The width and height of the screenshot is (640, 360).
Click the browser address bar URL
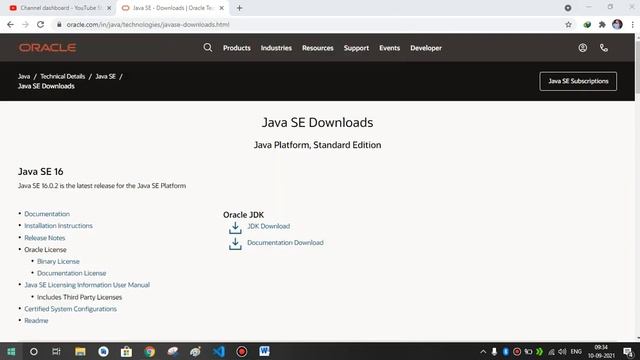coord(148,24)
